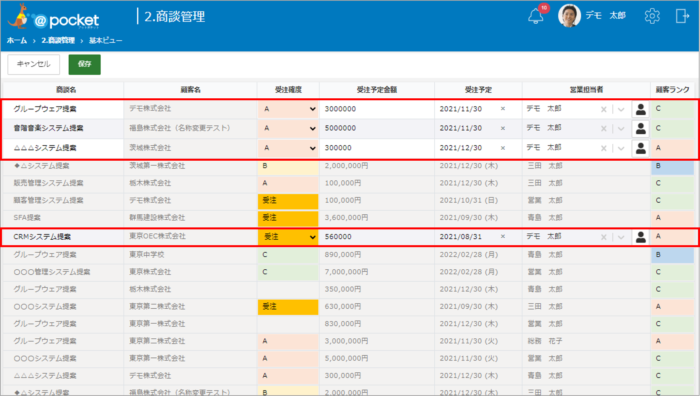Click the user avatar photo
This screenshot has height=396, width=700.
569,16
